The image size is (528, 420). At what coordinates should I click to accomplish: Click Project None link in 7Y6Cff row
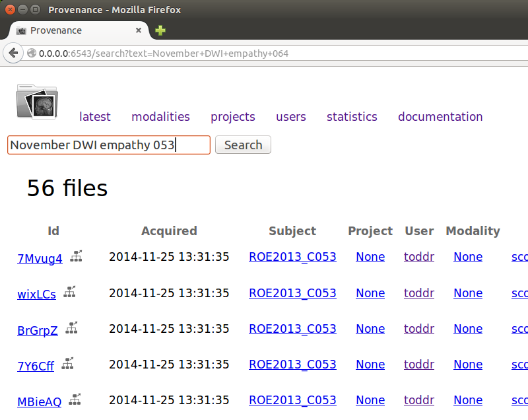pos(370,365)
